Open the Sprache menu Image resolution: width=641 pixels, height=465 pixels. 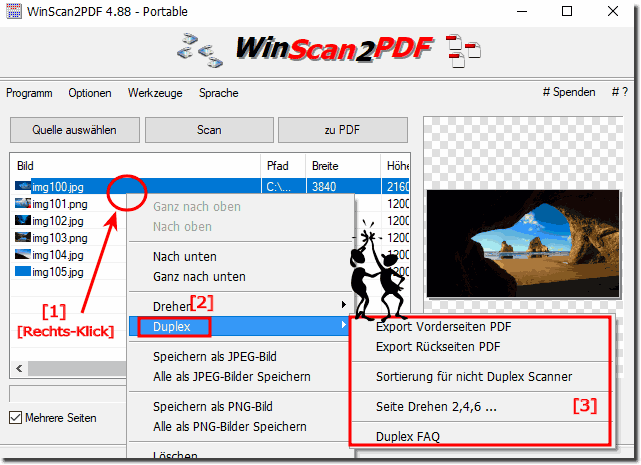tap(219, 93)
